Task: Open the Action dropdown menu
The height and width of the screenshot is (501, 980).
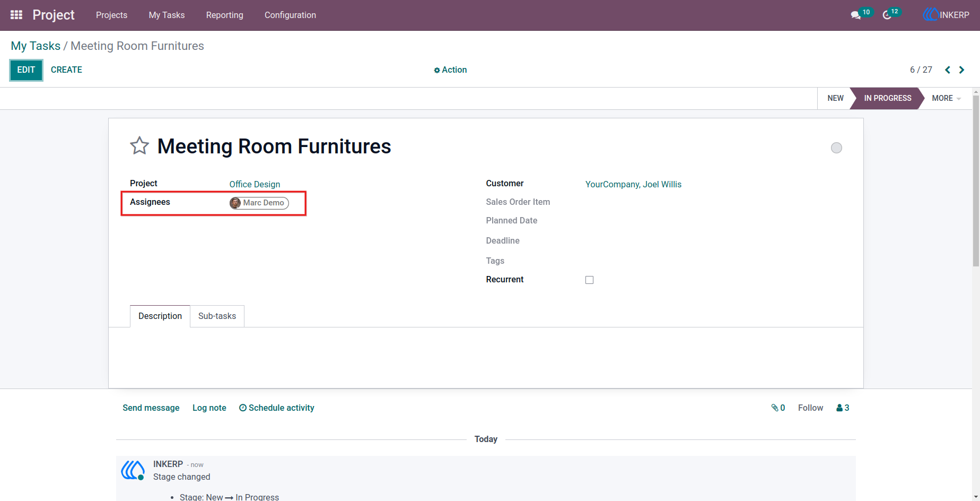Action: 450,70
